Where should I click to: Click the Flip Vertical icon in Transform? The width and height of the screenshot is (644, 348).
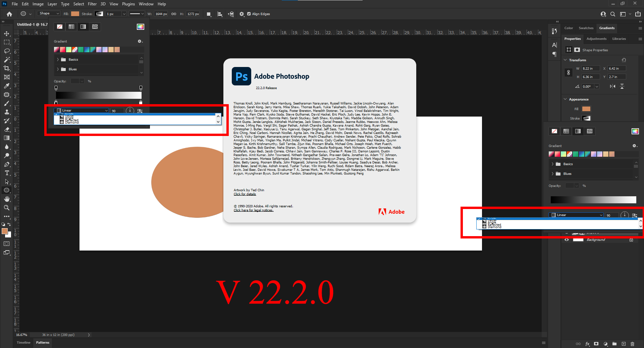[x=622, y=86]
